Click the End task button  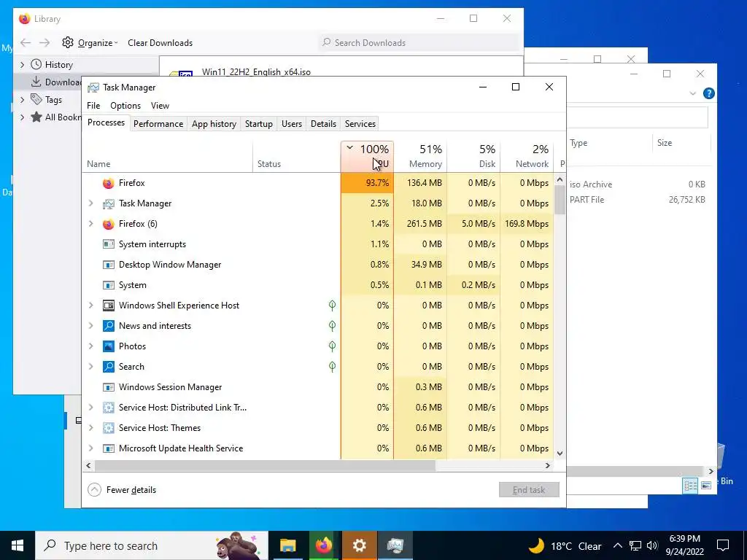[529, 489]
